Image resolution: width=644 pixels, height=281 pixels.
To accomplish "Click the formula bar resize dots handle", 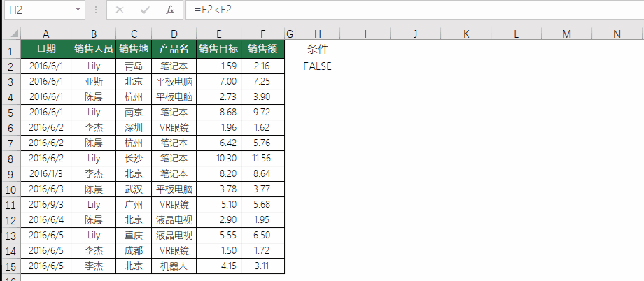I will click(96, 10).
